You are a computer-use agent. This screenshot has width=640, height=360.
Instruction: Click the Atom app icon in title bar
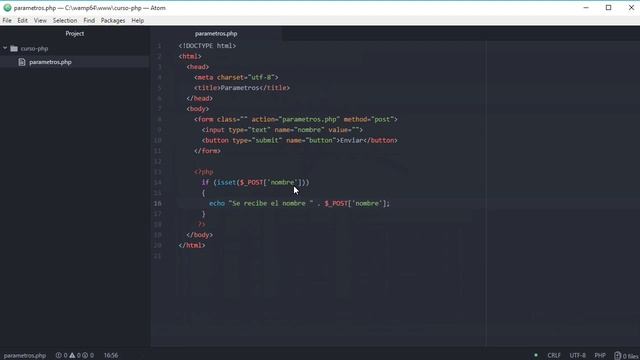(x=7, y=8)
